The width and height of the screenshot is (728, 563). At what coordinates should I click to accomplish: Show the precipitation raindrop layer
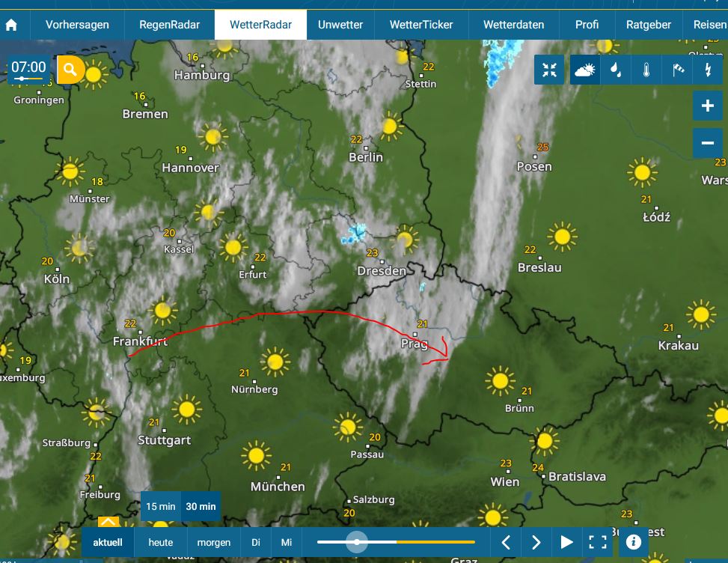point(615,70)
